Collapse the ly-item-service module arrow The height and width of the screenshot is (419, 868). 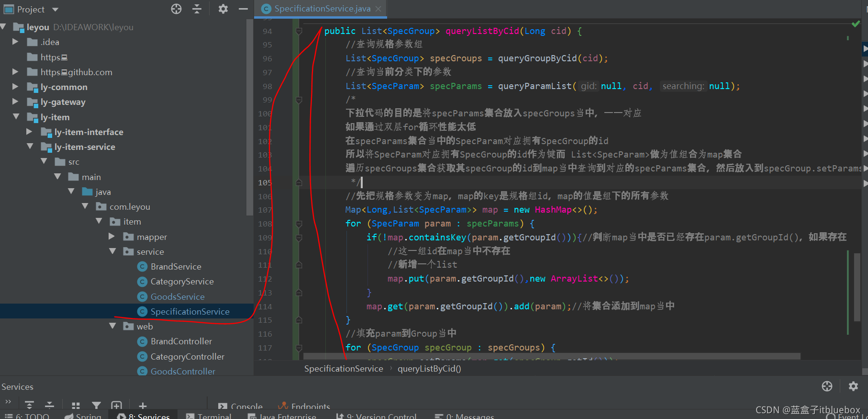[30, 146]
